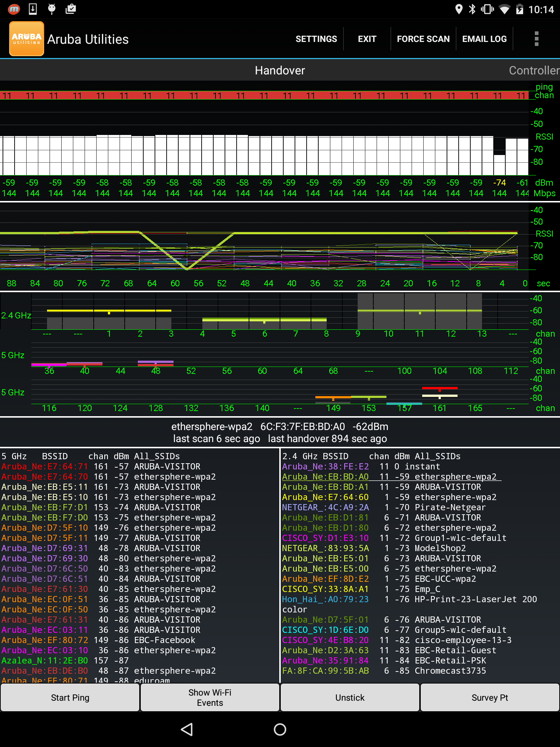Tap the Unstick button
The height and width of the screenshot is (747, 560).
pos(350,697)
